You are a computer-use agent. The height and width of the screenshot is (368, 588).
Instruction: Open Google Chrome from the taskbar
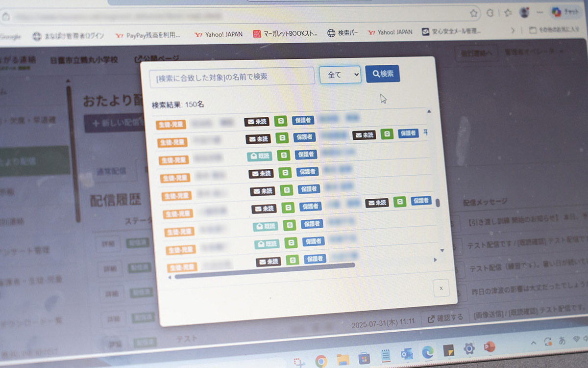coord(321,361)
